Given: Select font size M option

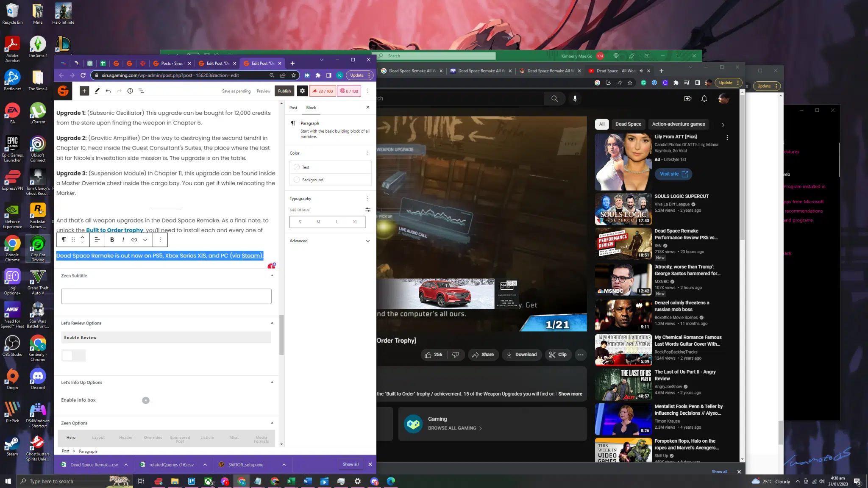Looking at the screenshot, I should (x=318, y=222).
